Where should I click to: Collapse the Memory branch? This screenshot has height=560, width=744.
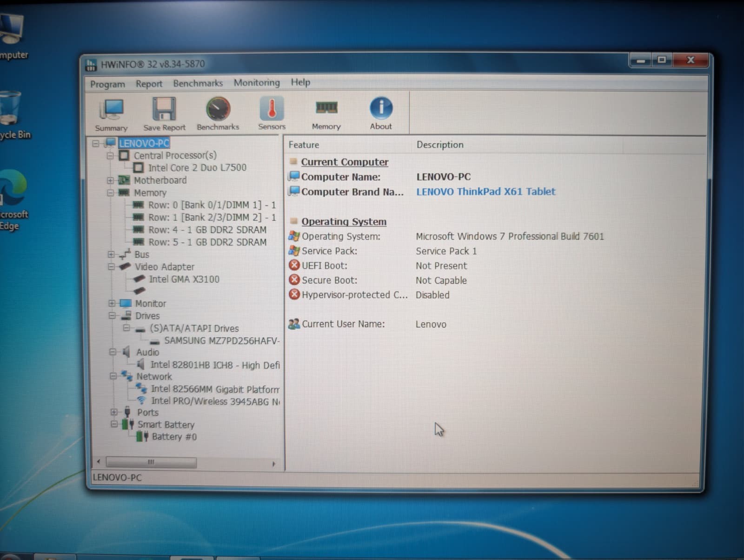[110, 193]
